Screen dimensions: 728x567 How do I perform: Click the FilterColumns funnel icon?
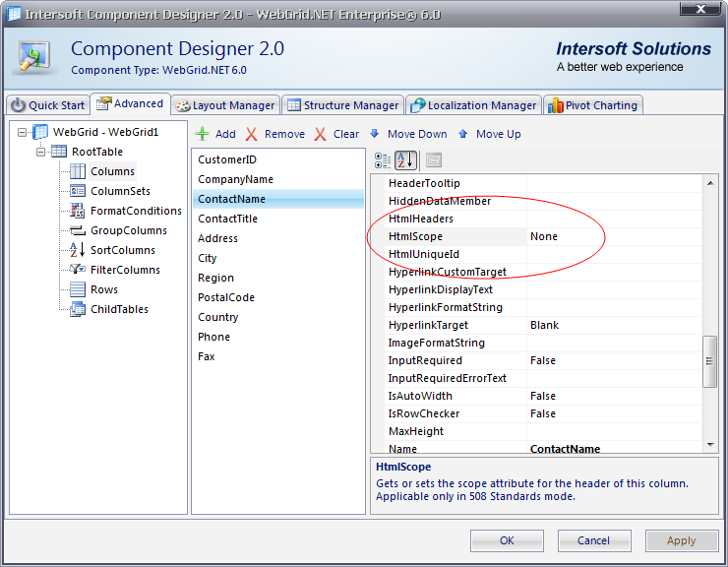pos(78,269)
